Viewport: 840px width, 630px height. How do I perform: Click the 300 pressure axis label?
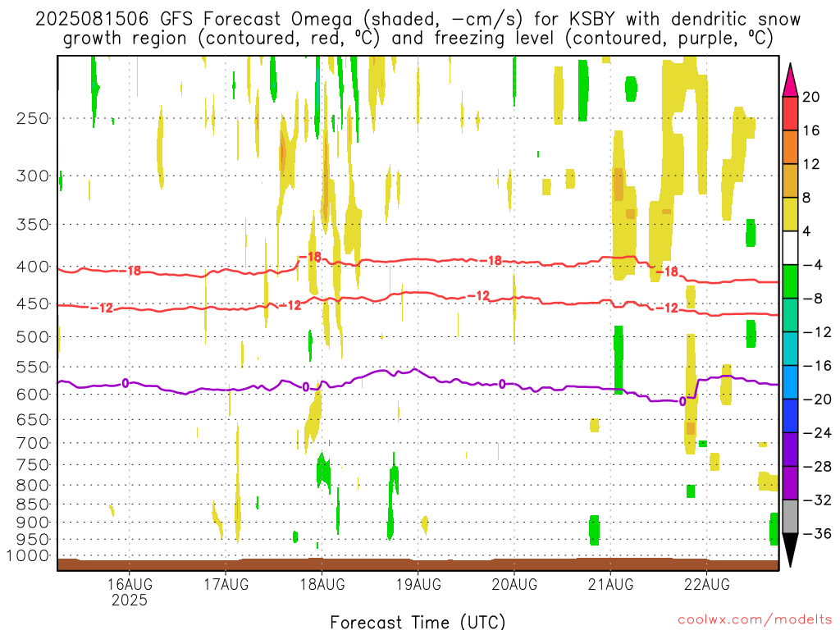[33, 176]
